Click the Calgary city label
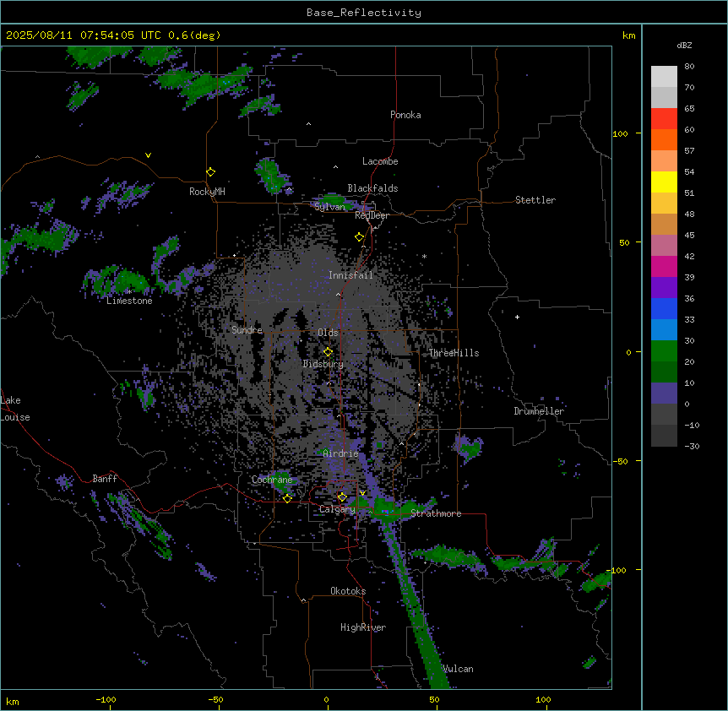Image resolution: width=728 pixels, height=711 pixels. coord(337,509)
